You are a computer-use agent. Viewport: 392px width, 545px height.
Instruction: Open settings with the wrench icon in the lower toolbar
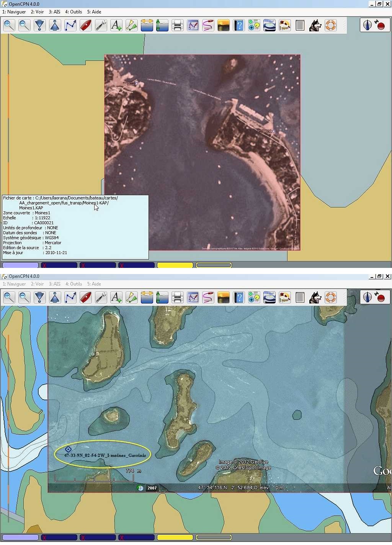click(x=101, y=297)
